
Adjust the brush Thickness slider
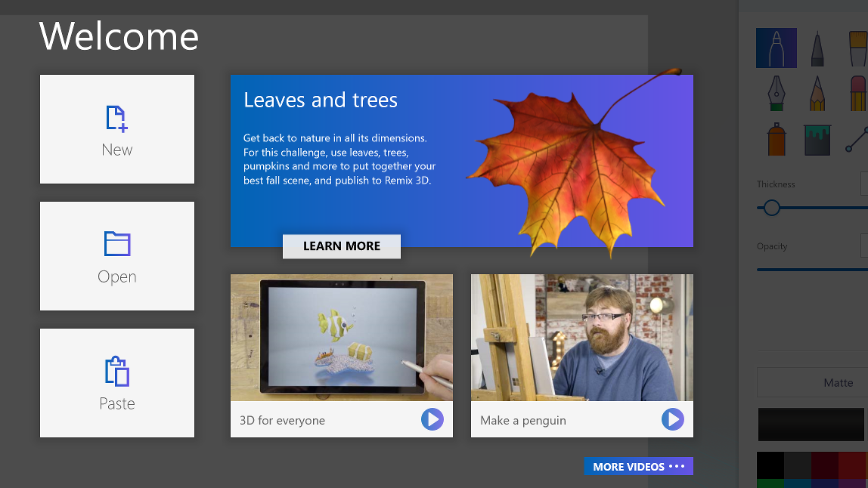click(771, 207)
